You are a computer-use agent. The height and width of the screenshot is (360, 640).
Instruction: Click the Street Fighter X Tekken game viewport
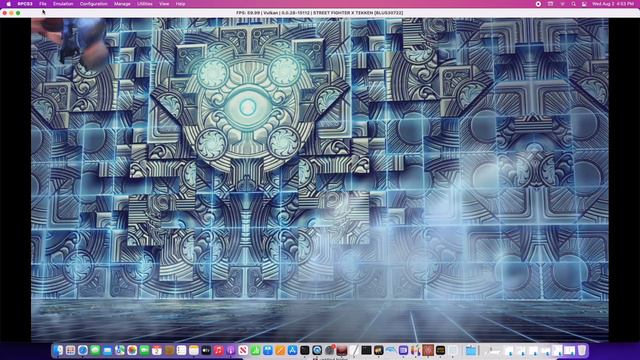(320, 180)
